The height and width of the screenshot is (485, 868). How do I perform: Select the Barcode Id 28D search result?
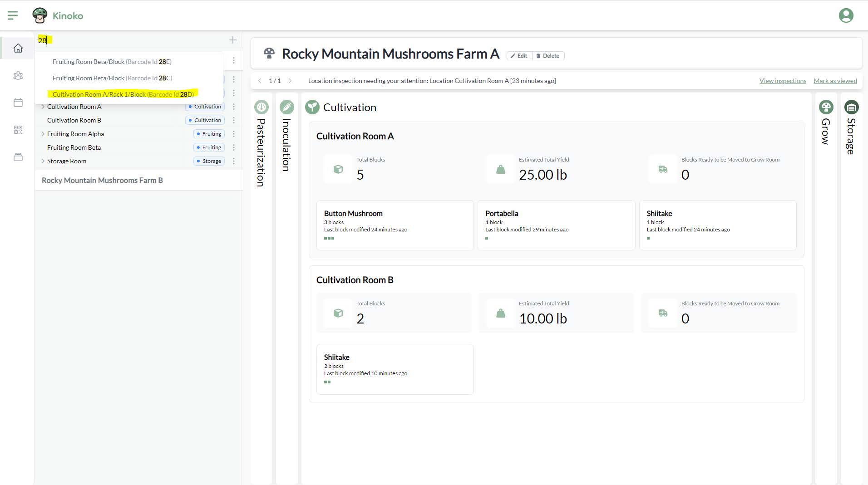(123, 94)
